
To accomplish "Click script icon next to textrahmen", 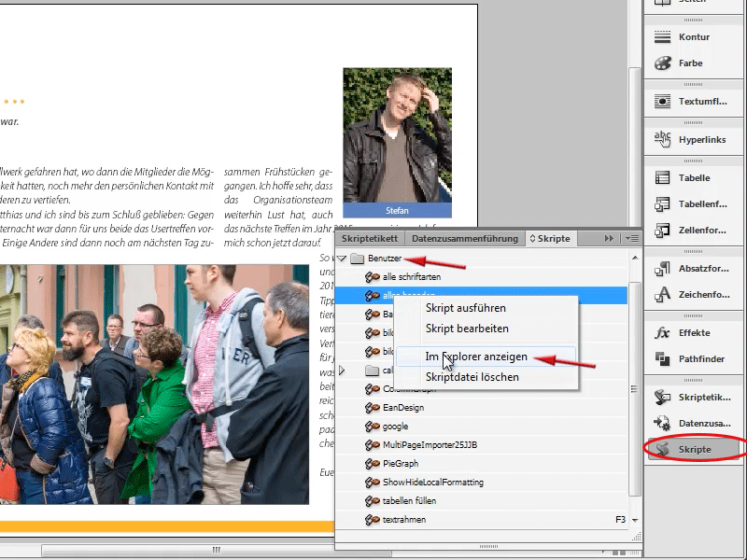I will click(372, 520).
